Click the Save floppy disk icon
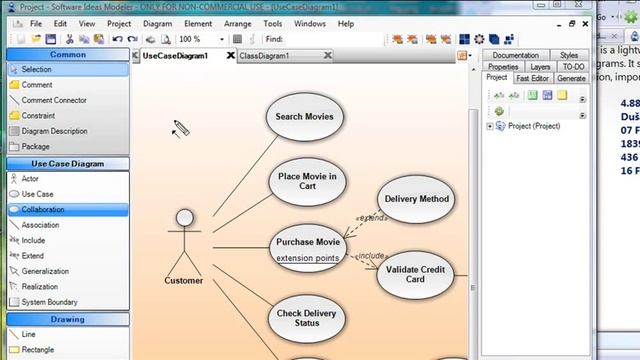The image size is (640, 360). (51, 39)
